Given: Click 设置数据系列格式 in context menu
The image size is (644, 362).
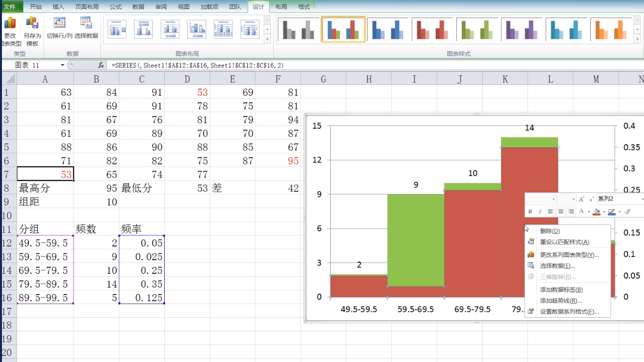Looking at the screenshot, I should (x=569, y=312).
